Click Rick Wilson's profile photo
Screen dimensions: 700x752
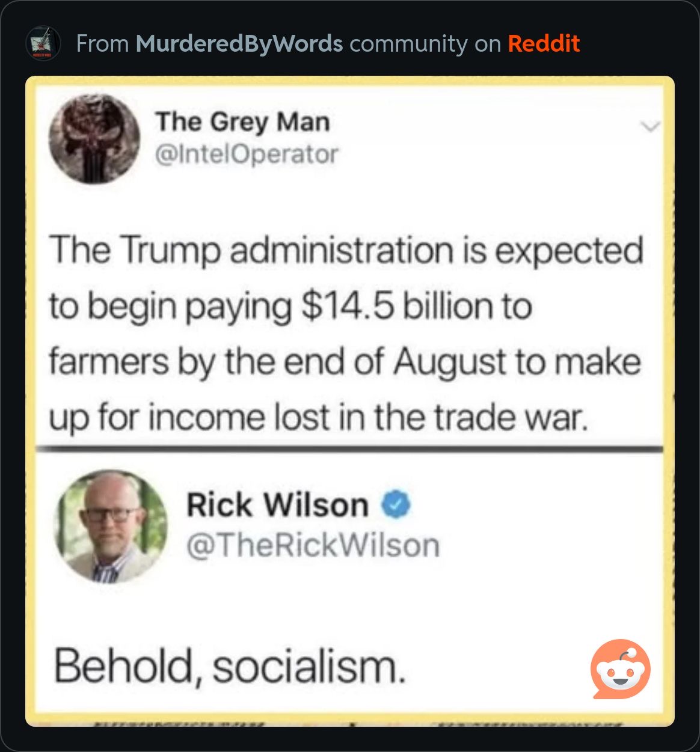pyautogui.click(x=111, y=527)
